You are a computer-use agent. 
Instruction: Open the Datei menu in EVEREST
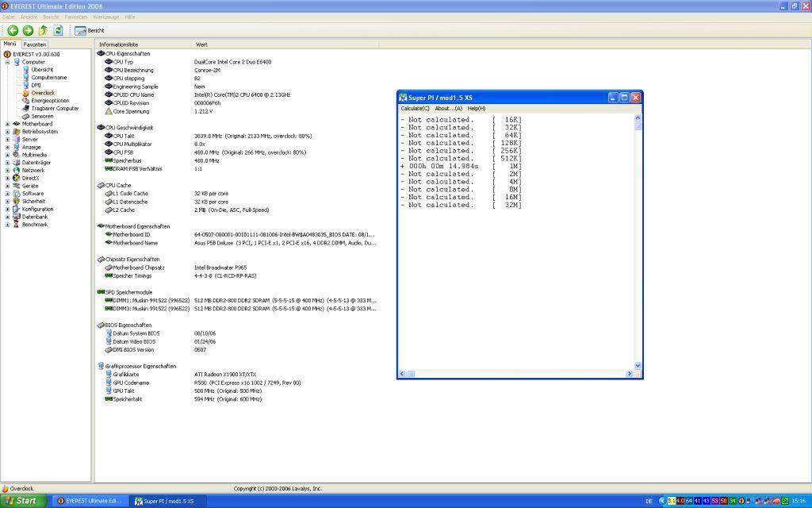(x=9, y=17)
